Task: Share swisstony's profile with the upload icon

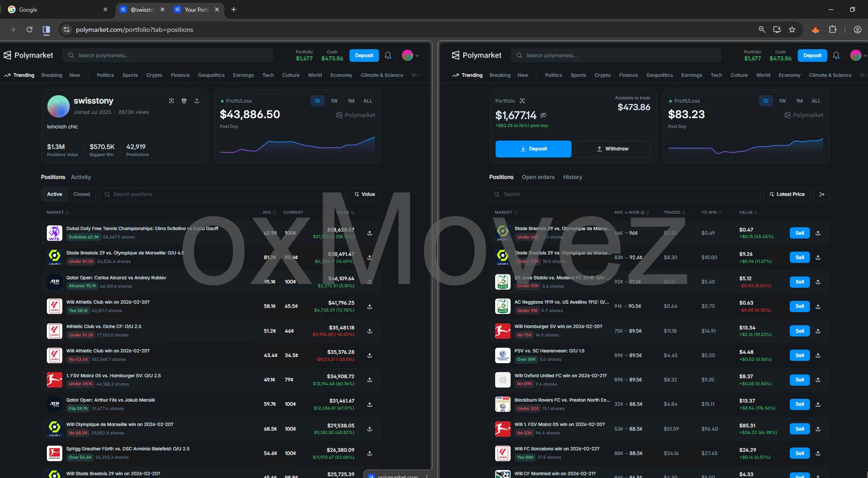Action: pyautogui.click(x=197, y=101)
